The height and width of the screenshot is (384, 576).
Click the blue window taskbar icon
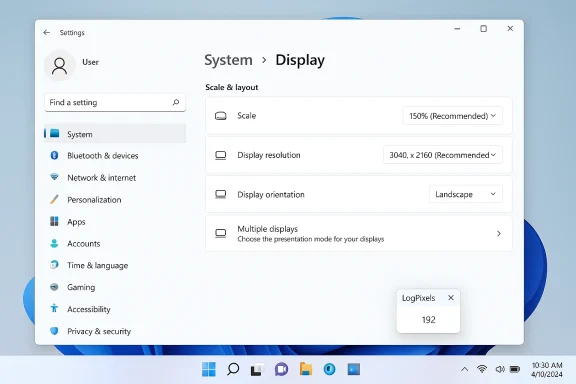coord(354,369)
